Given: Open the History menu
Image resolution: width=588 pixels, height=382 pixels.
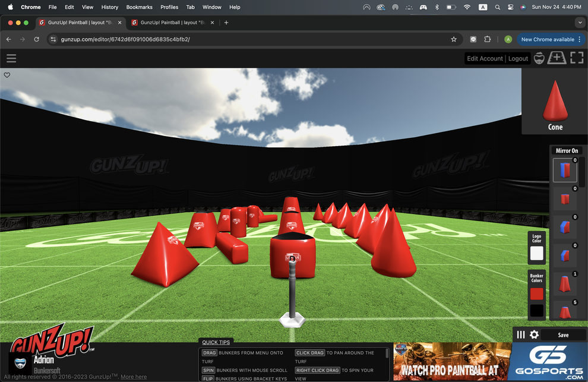Looking at the screenshot, I should (x=109, y=7).
